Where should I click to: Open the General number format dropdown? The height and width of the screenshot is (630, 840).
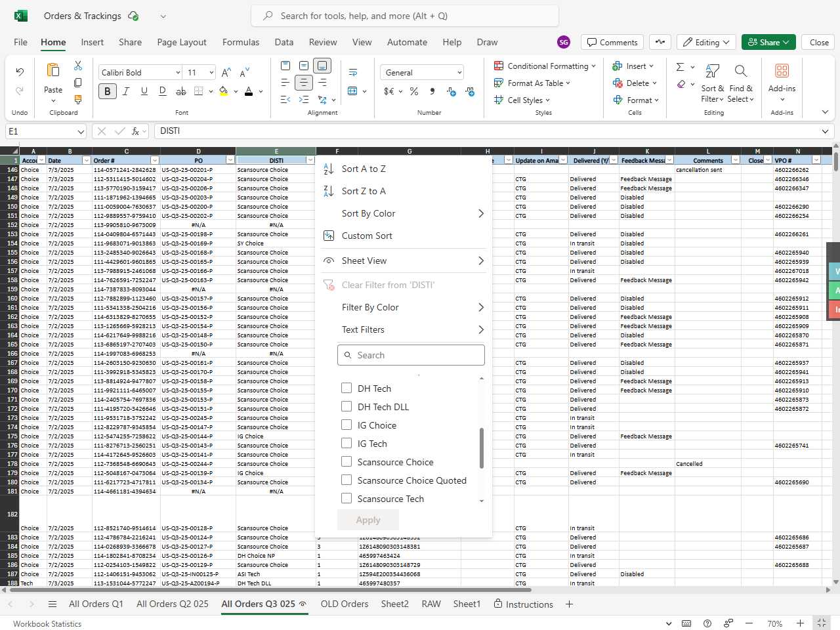click(x=459, y=73)
